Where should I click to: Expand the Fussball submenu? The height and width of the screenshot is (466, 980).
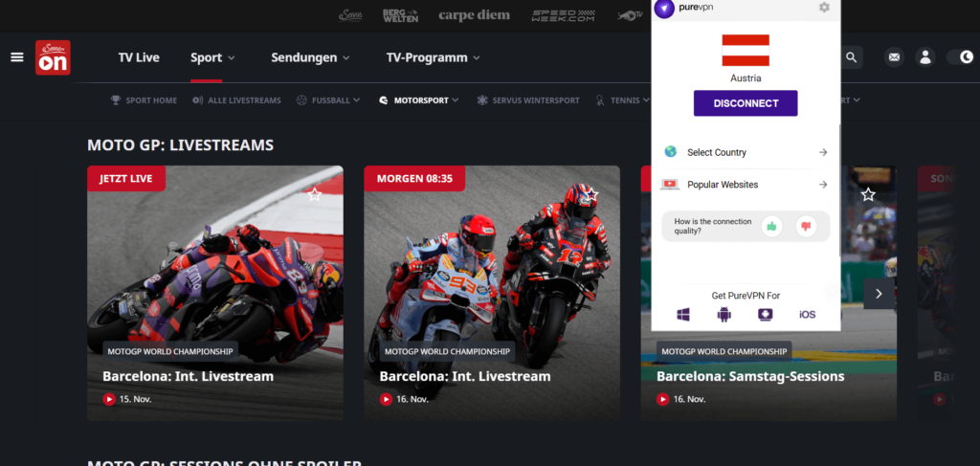coord(328,100)
